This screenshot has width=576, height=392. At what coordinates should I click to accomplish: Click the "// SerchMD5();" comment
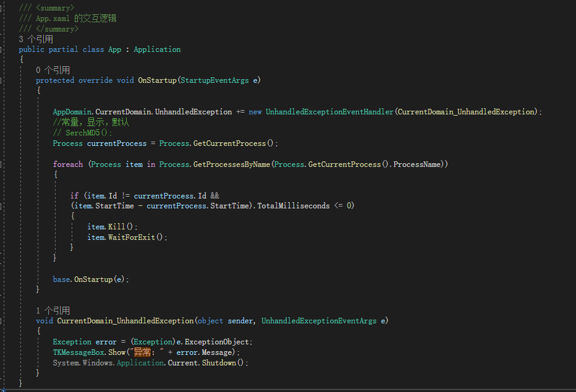82,132
